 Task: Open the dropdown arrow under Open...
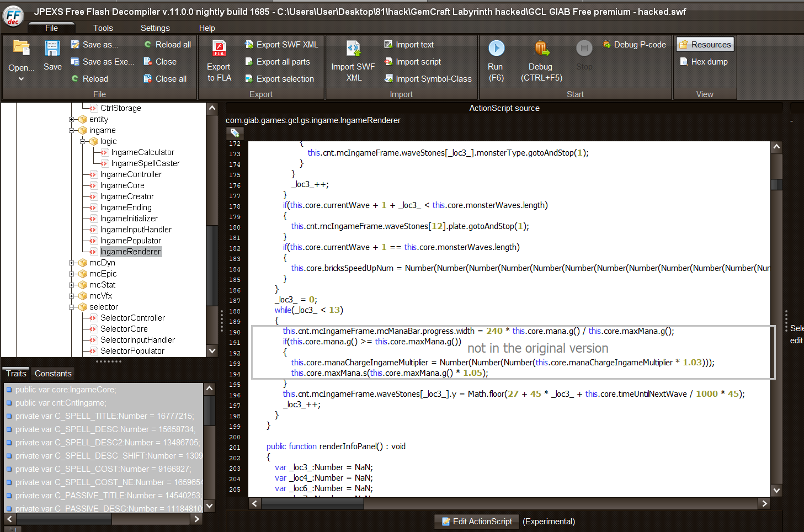[22, 79]
